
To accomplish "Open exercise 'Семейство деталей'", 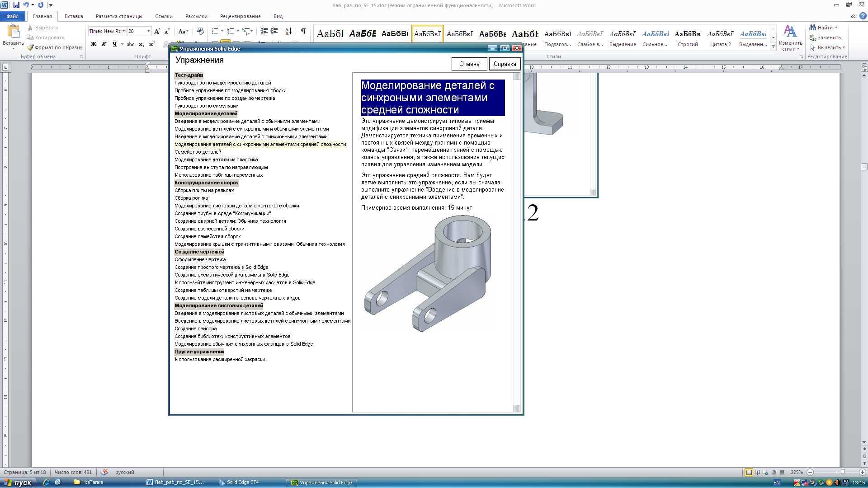I will point(198,152).
